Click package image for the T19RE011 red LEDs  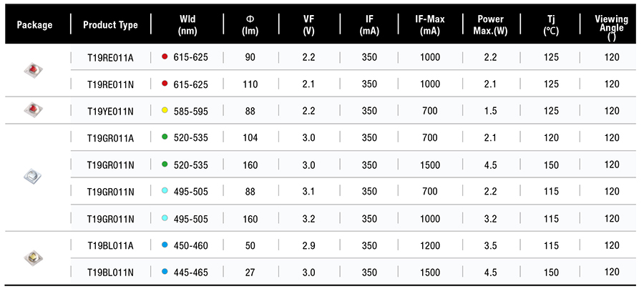tap(32, 69)
